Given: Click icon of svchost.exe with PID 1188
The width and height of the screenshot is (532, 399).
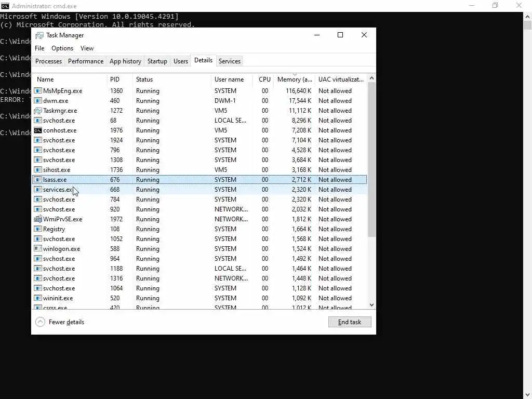Looking at the screenshot, I should (x=38, y=269).
